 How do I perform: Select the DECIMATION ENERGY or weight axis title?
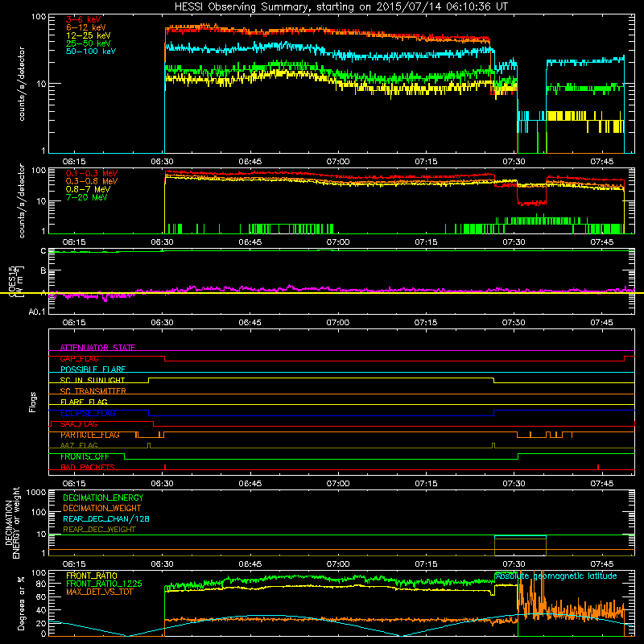click(x=12, y=523)
